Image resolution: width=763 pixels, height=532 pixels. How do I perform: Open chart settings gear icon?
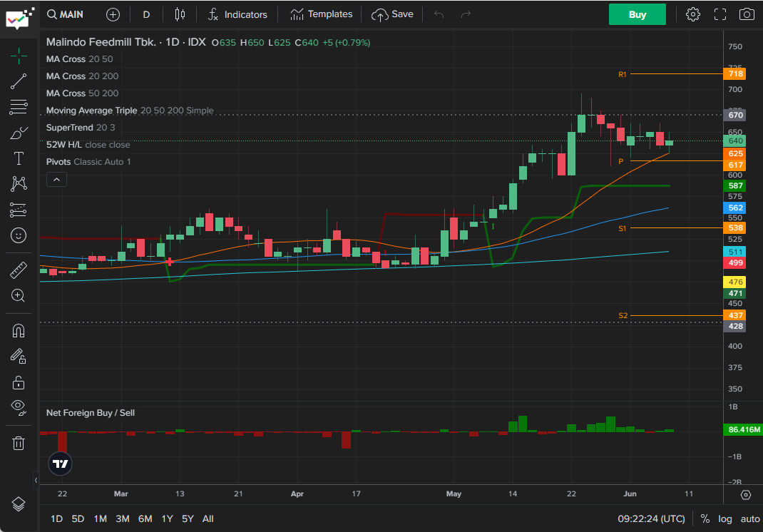tap(692, 14)
